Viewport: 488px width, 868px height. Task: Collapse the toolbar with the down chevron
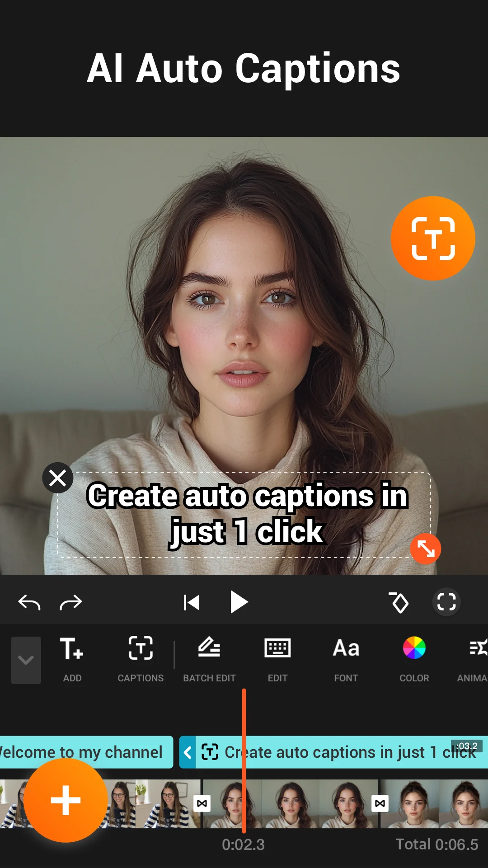(x=26, y=660)
